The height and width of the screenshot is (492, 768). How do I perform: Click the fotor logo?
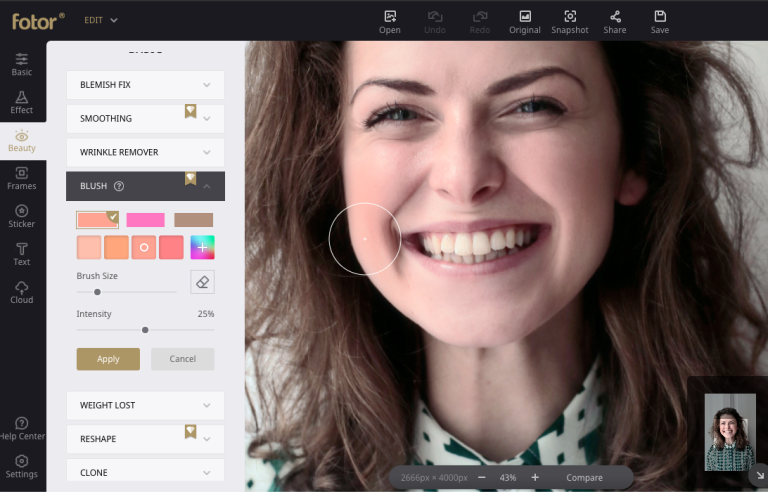pyautogui.click(x=38, y=21)
